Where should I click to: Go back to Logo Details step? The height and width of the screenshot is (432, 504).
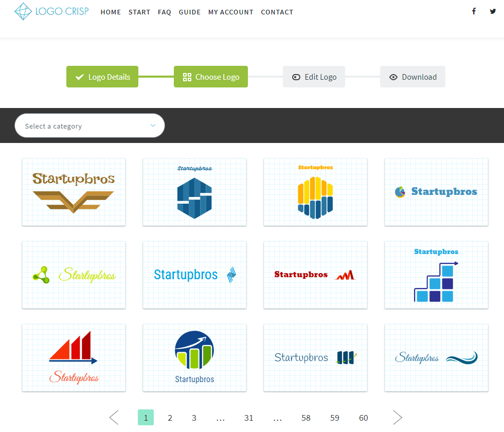coord(102,77)
